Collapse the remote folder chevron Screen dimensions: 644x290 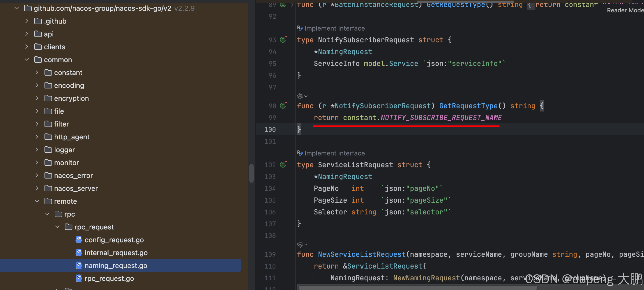click(37, 201)
